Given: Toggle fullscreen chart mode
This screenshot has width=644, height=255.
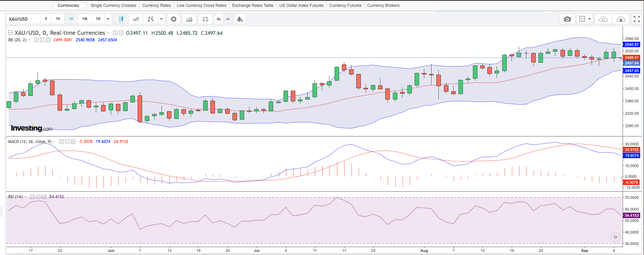Looking at the screenshot, I should [x=637, y=19].
